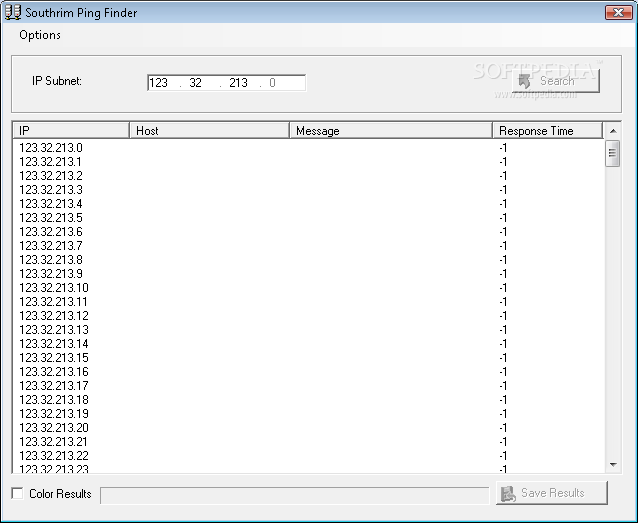Click the Save Results button
This screenshot has width=638, height=523.
click(x=552, y=493)
